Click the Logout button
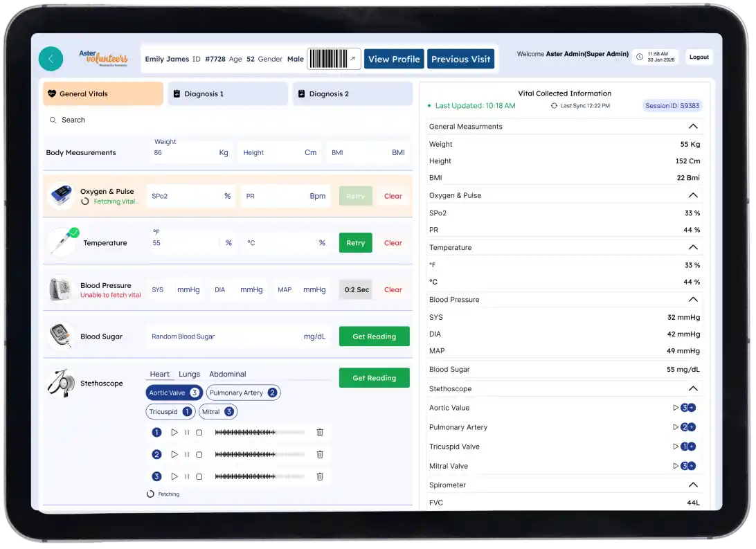Viewport: 756px width, 549px height. pos(699,57)
